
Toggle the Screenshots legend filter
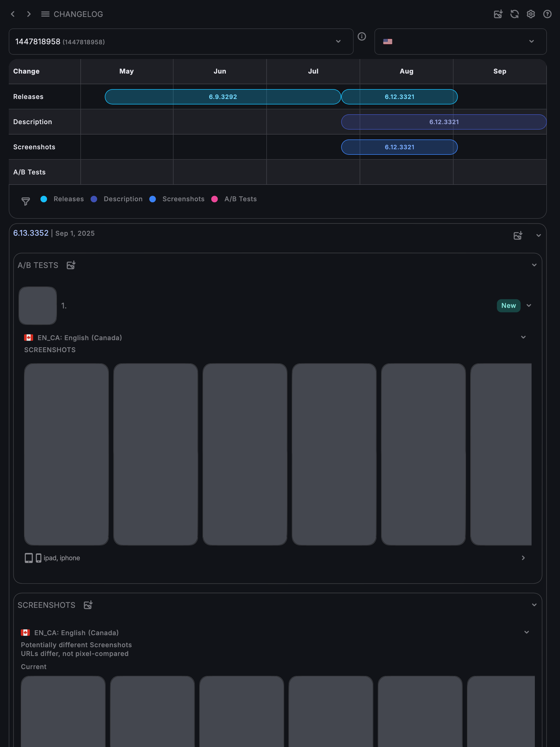pos(177,199)
